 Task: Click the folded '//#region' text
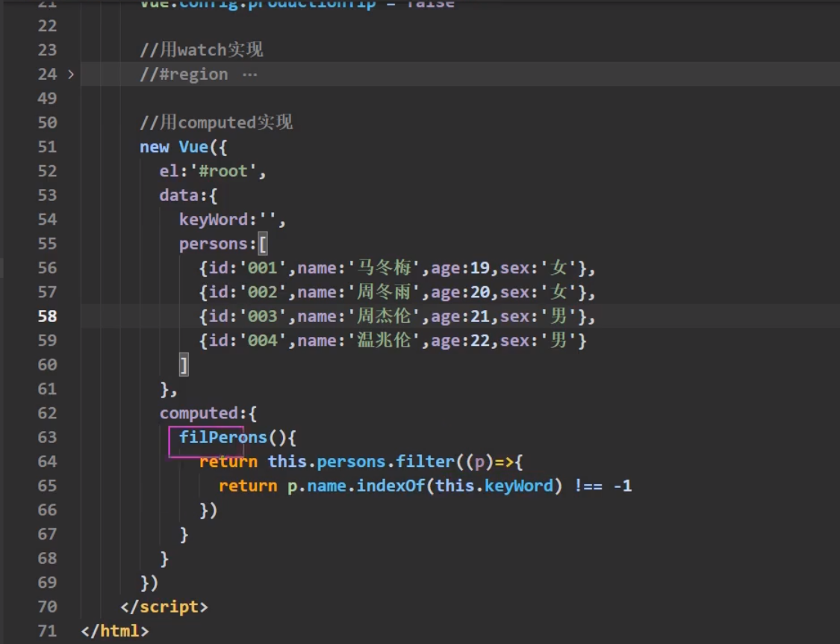(184, 74)
